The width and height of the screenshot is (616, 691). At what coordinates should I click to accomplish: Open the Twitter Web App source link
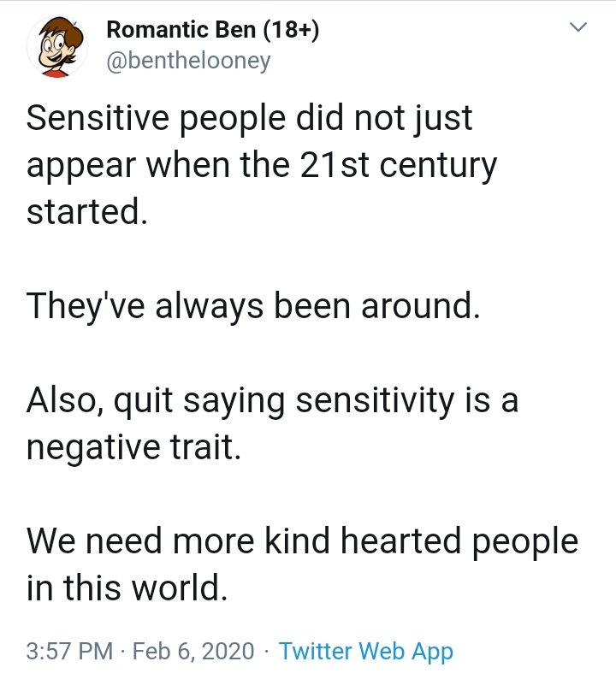coord(366,652)
